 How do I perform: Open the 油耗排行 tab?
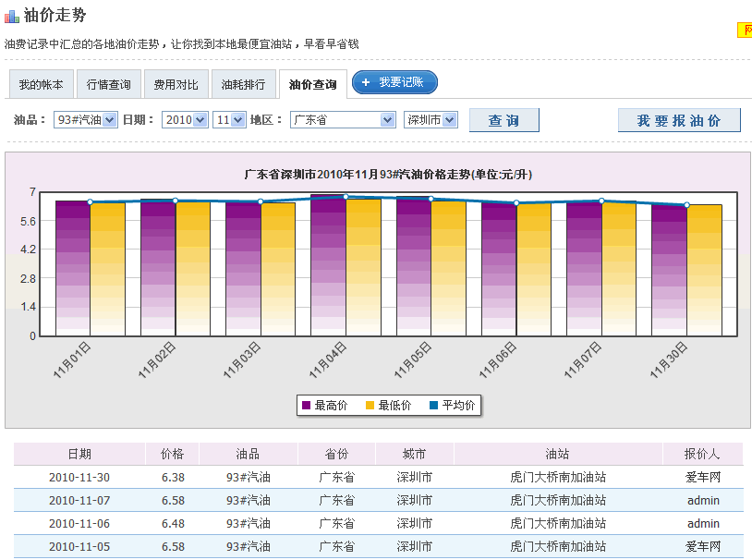pos(242,83)
